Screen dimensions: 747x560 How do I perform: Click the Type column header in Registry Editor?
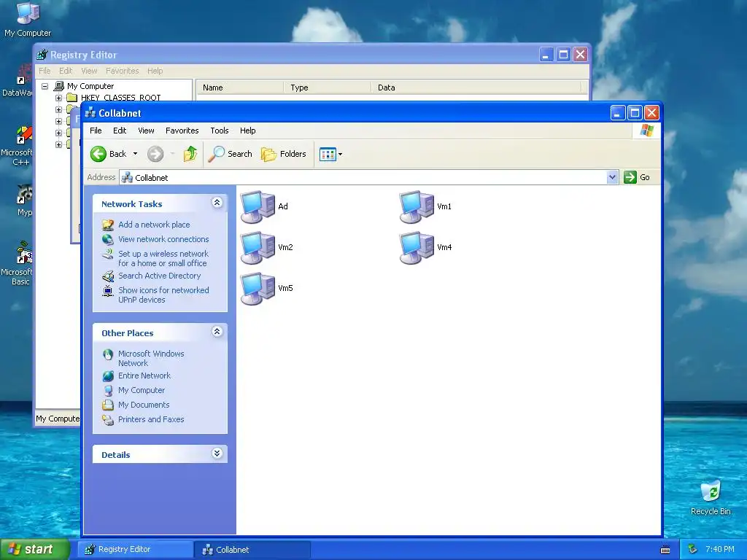click(x=327, y=87)
